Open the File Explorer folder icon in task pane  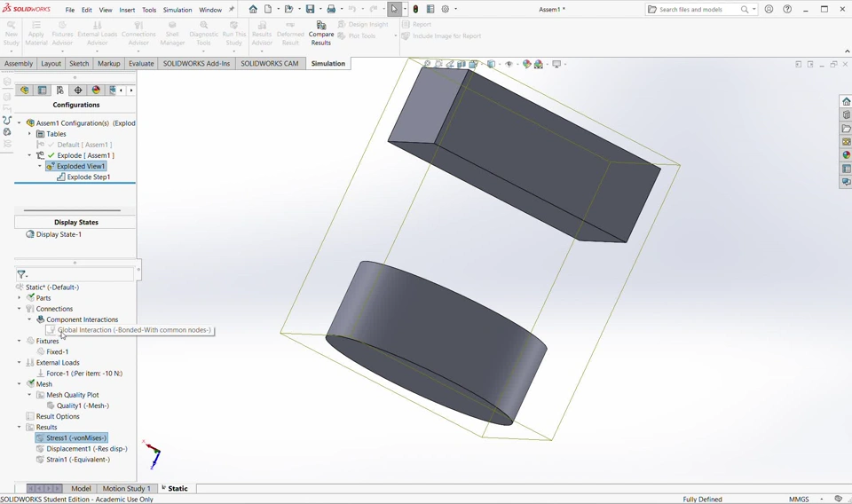coord(846,128)
